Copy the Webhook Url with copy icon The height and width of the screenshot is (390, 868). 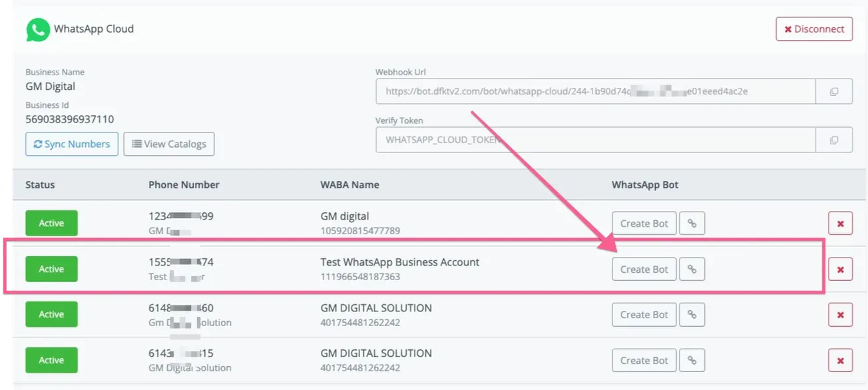click(834, 92)
